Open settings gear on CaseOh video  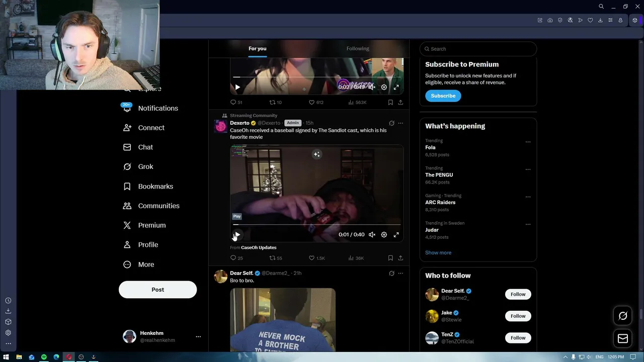(384, 235)
